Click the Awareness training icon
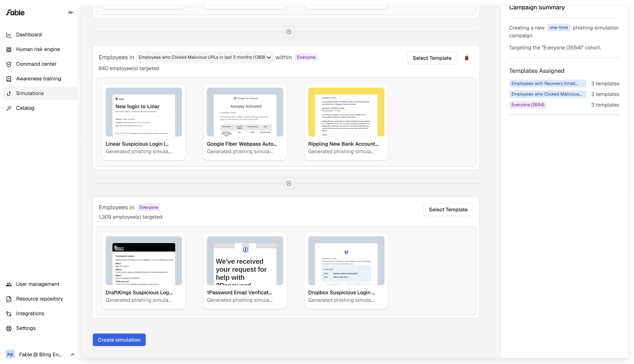 click(9, 79)
